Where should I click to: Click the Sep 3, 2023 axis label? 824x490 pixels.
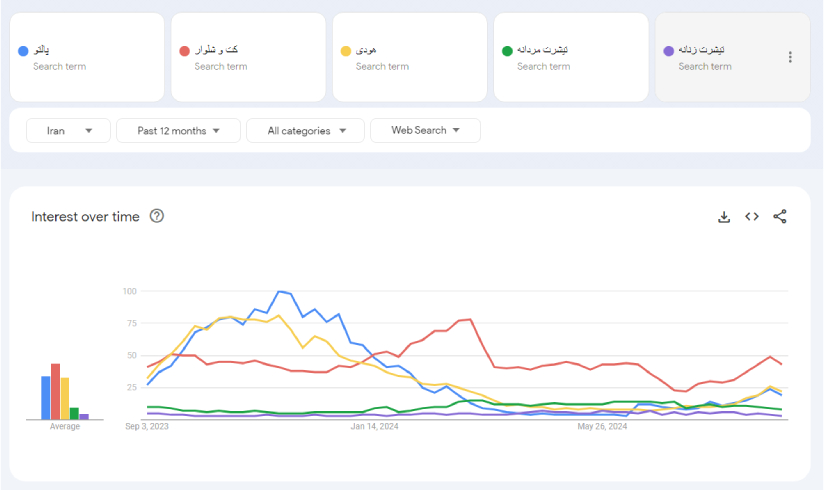pyautogui.click(x=147, y=426)
